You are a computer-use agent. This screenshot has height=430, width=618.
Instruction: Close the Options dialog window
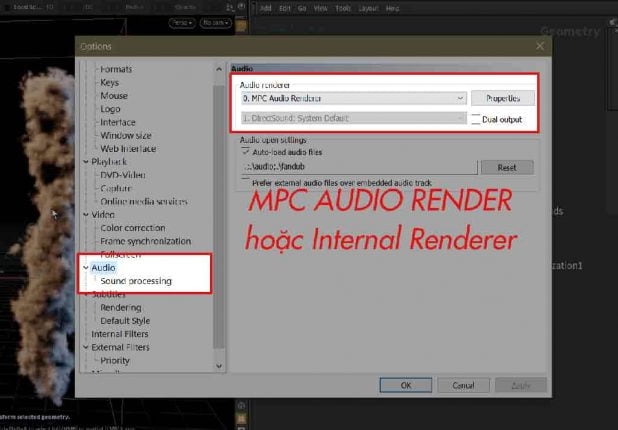point(541,46)
